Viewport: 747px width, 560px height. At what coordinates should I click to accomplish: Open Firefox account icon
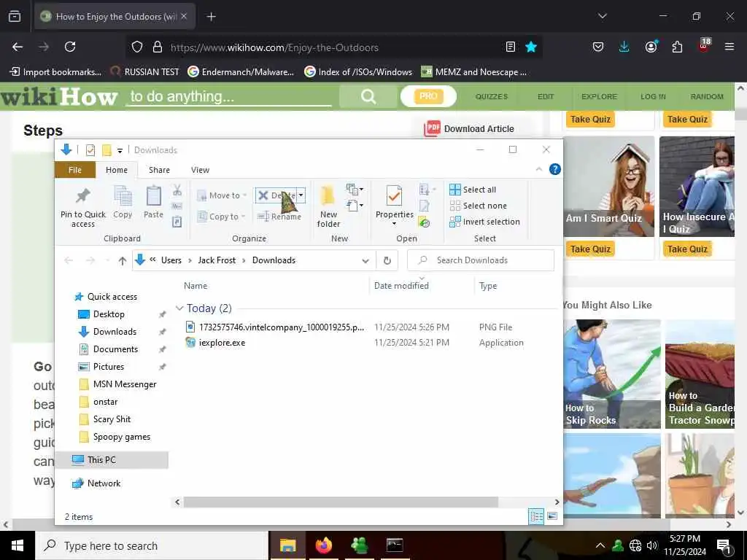pos(651,47)
